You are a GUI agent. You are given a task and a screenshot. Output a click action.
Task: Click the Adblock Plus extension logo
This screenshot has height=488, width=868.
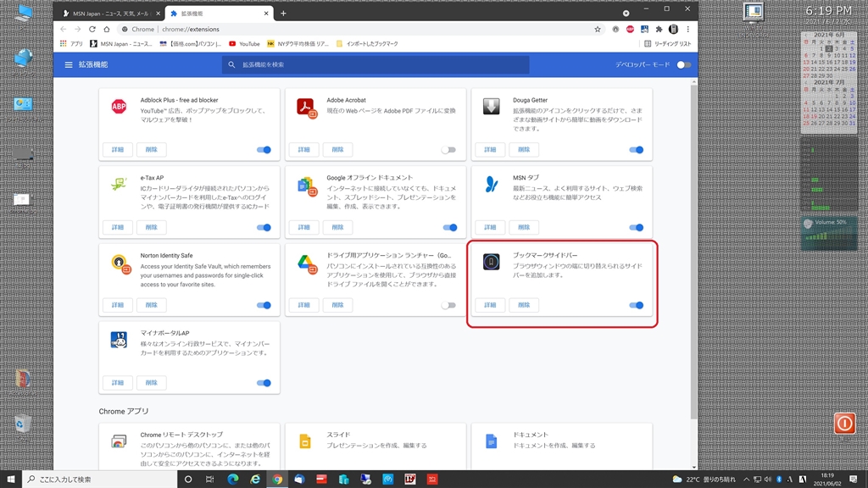click(x=119, y=106)
